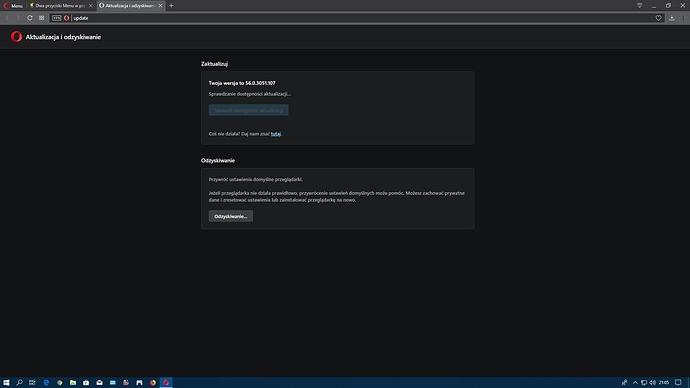Add page to bookmarks with heart icon
This screenshot has width=690, height=388.
click(x=658, y=18)
